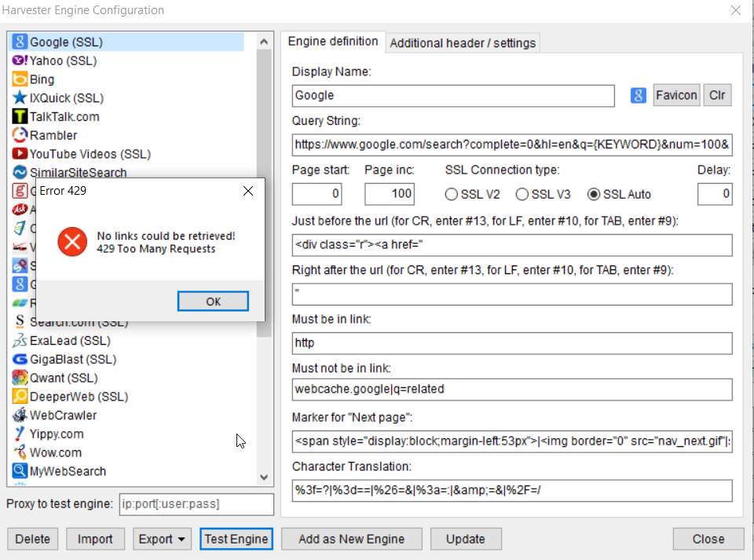Focus the Page start field
This screenshot has height=560, width=754.
point(317,194)
